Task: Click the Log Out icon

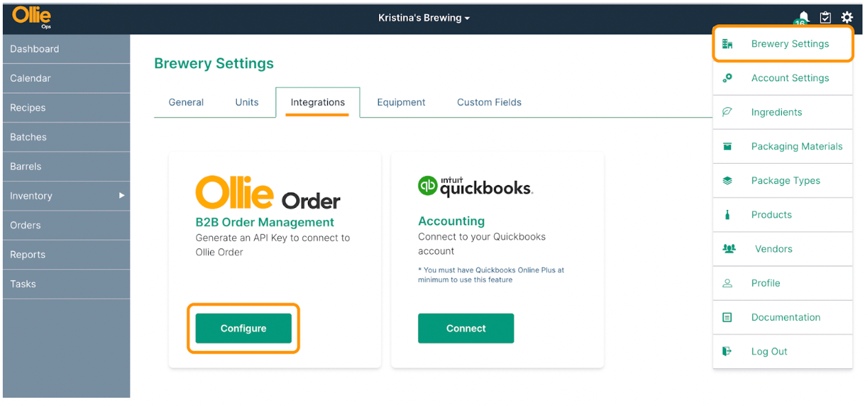Action: pos(727,351)
